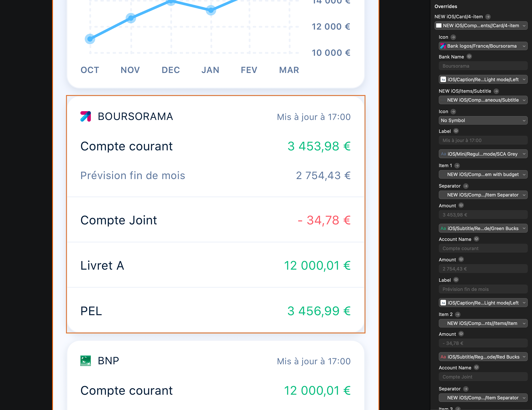Select the MAR month label on the chart
Viewport: 532px width, 410px height.
[x=289, y=70]
